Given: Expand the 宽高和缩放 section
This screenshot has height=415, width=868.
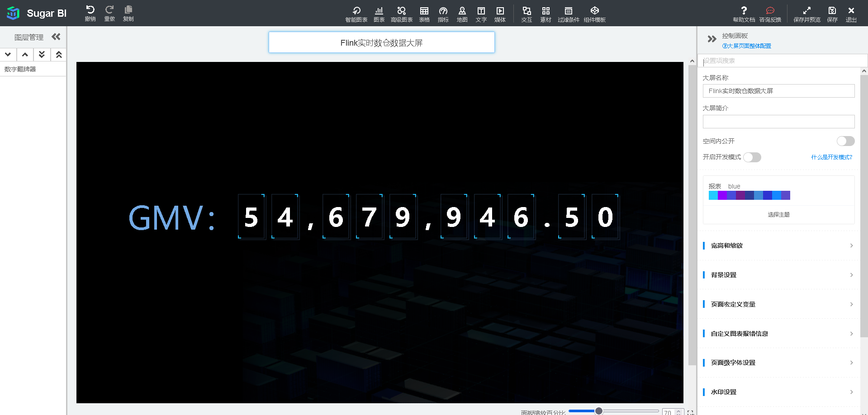Looking at the screenshot, I should [x=778, y=245].
